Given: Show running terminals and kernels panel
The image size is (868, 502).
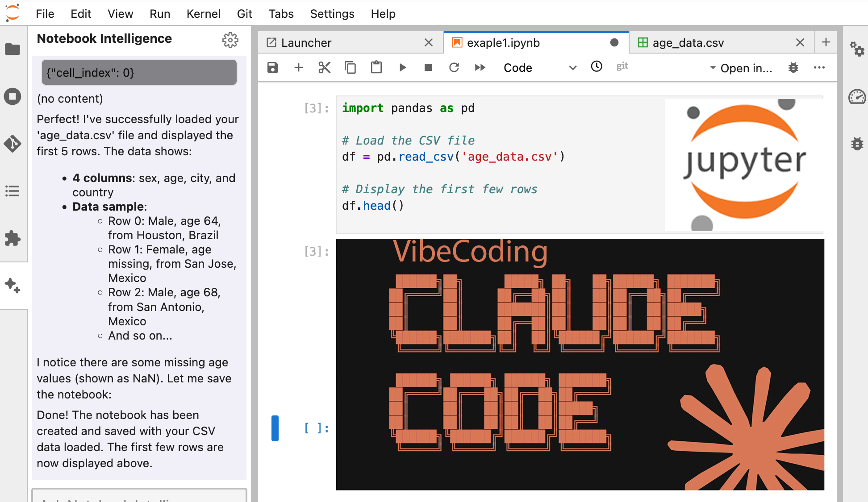Looking at the screenshot, I should click(13, 96).
